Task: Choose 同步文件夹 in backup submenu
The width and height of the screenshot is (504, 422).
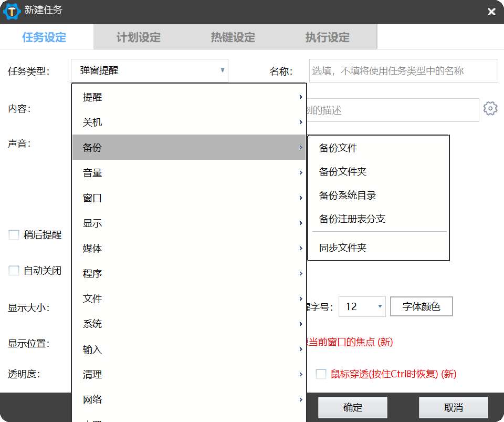Action: coord(343,248)
